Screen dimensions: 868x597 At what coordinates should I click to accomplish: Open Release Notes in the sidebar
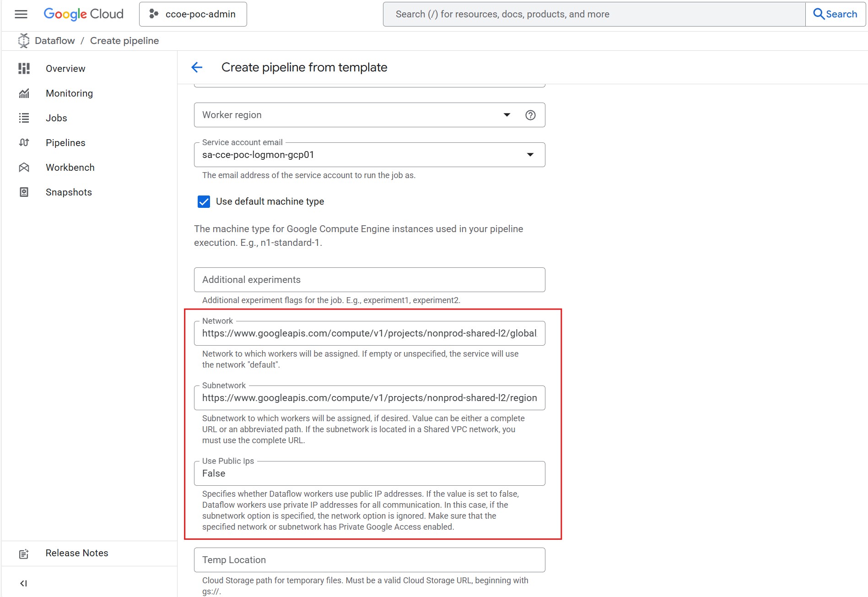click(76, 553)
